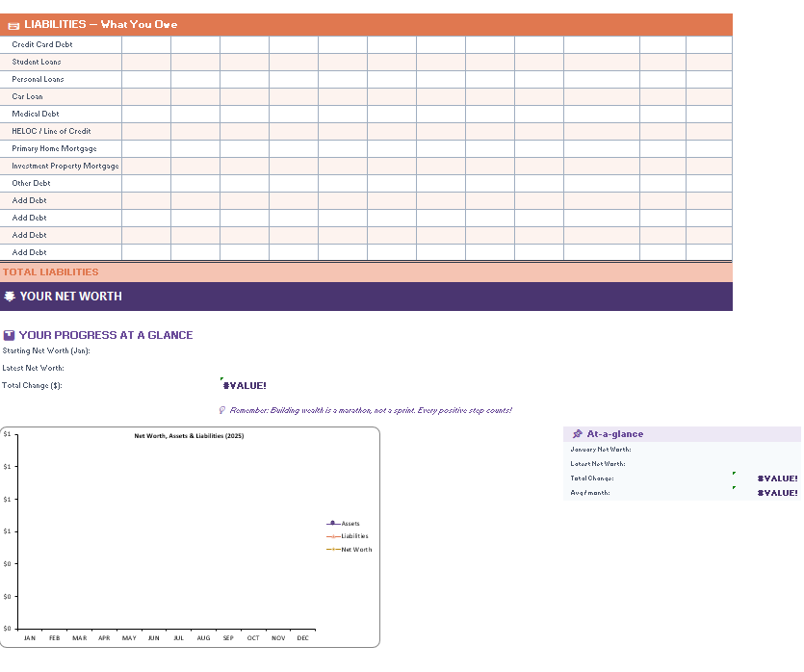This screenshot has width=804, height=672.
Task: Select the TOTAL LIABILITIES summary row
Action: tap(50, 272)
